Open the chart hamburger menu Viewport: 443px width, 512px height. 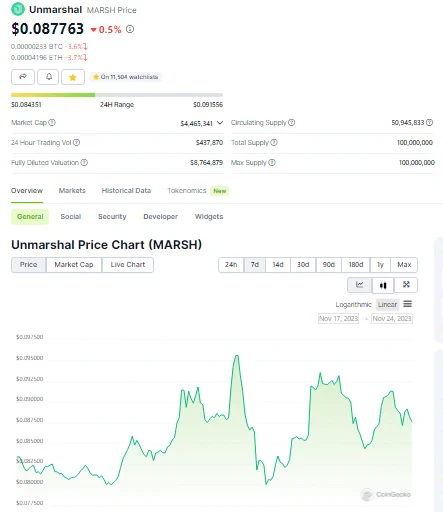click(407, 304)
